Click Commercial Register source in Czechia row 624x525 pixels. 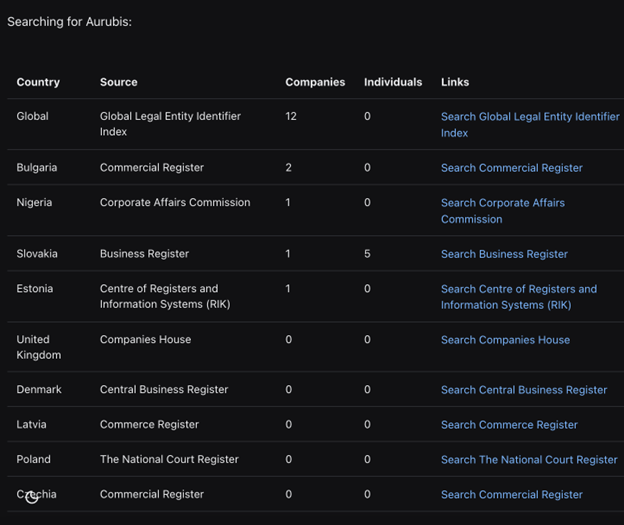point(152,494)
